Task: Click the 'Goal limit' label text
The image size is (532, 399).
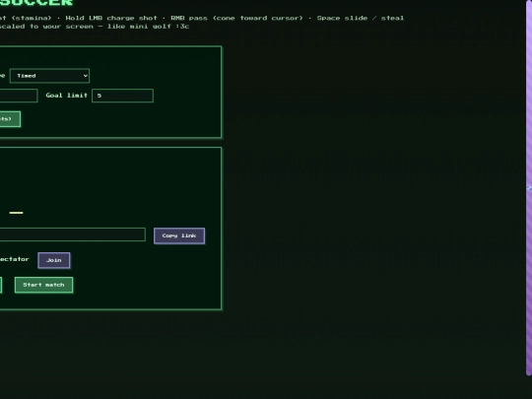Action: pos(67,96)
